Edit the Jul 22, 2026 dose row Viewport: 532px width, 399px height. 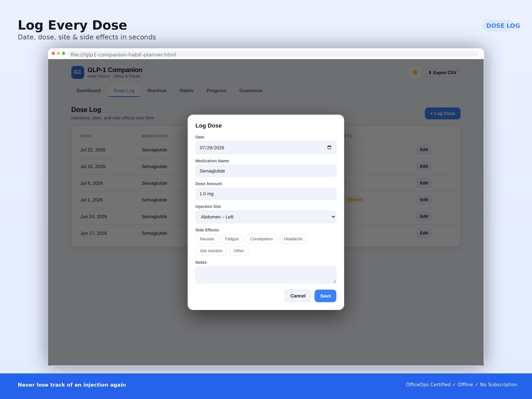click(x=424, y=150)
